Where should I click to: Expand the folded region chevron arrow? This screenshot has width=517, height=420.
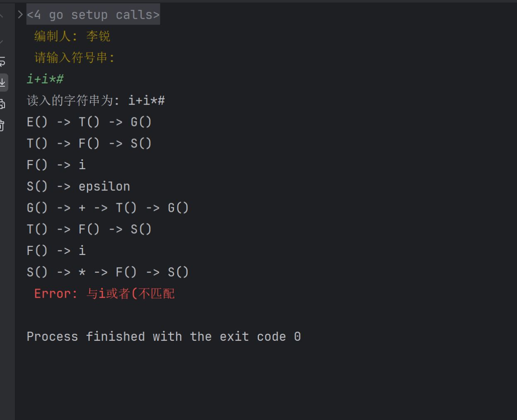point(20,15)
